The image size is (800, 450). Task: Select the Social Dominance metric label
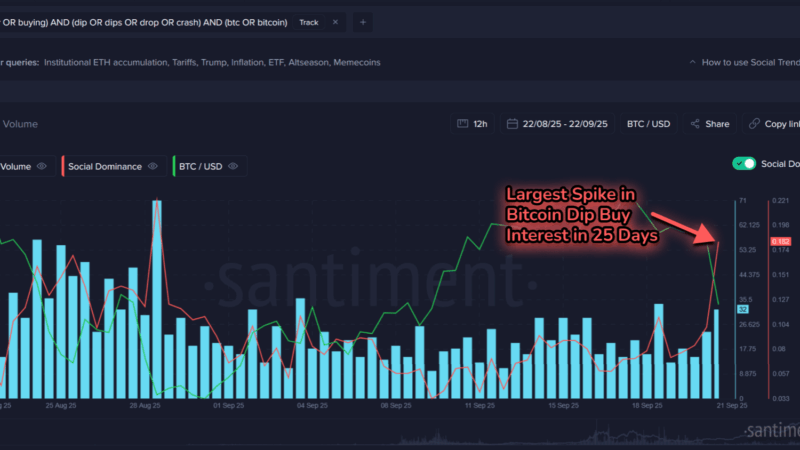click(105, 166)
